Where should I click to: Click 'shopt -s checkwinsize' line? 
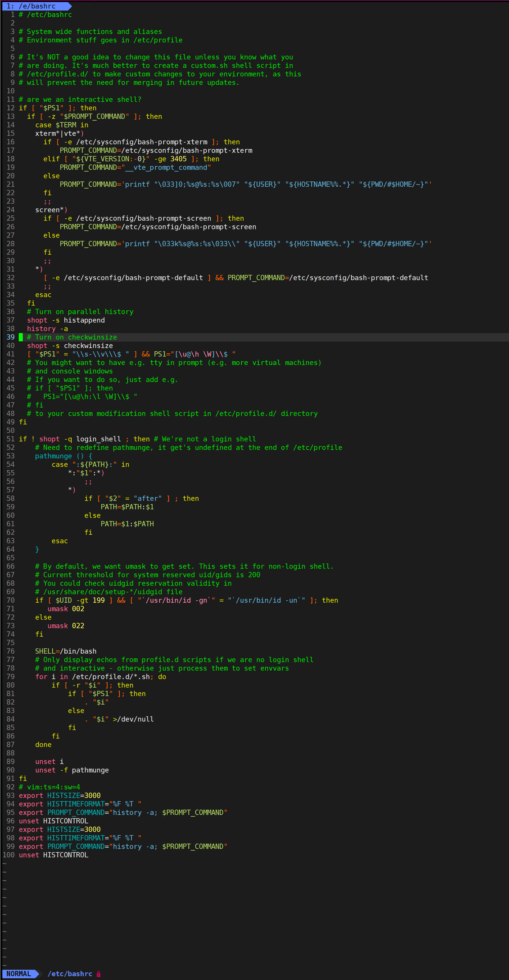(70, 346)
